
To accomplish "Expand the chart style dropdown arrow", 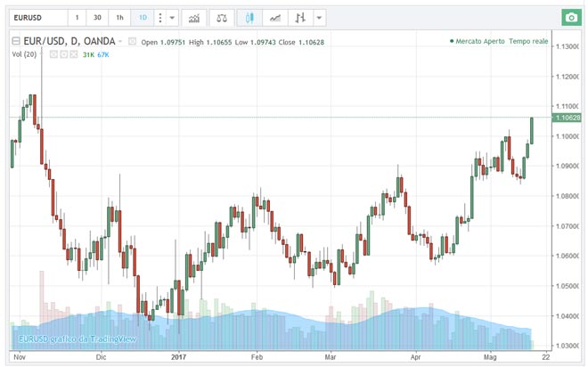I will [320, 18].
